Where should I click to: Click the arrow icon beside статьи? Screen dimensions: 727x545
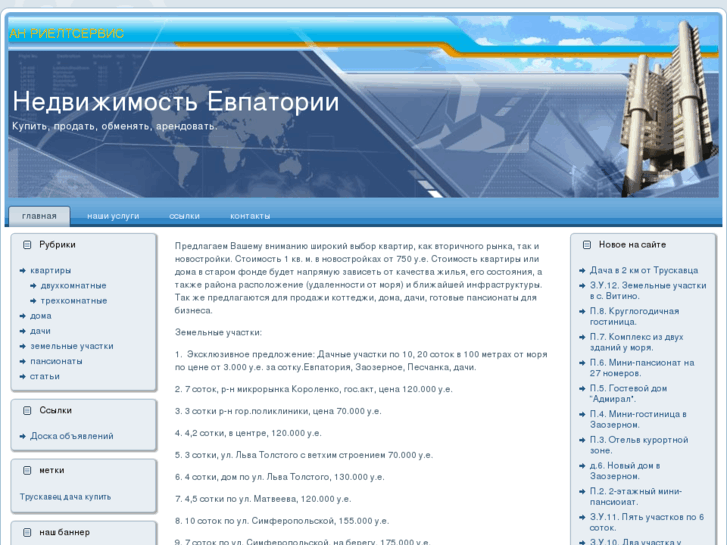pyautogui.click(x=22, y=377)
